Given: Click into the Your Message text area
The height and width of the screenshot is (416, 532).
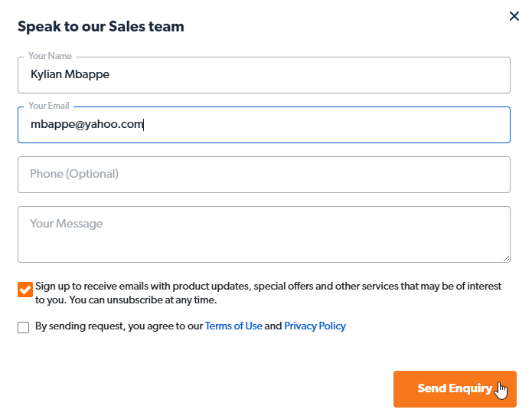Looking at the screenshot, I should click(x=264, y=234).
